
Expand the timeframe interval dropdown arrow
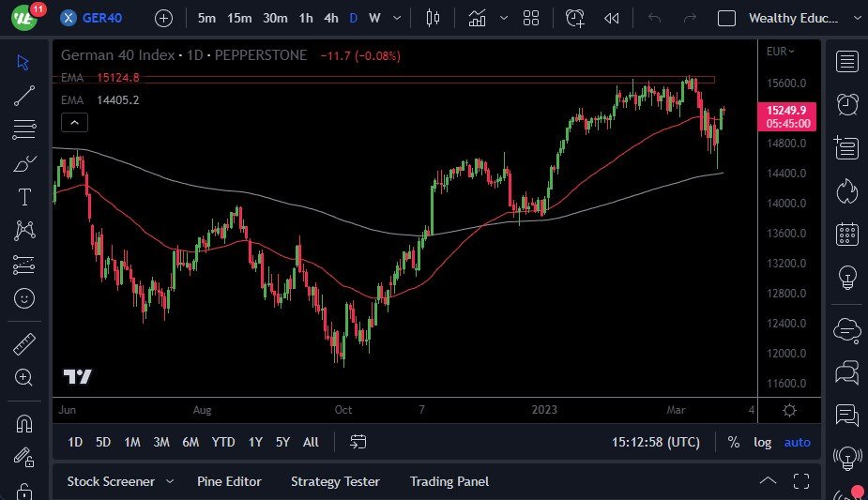click(400, 18)
